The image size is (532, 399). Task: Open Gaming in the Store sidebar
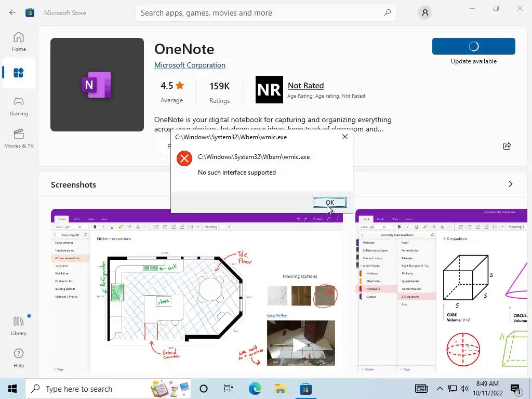19,107
